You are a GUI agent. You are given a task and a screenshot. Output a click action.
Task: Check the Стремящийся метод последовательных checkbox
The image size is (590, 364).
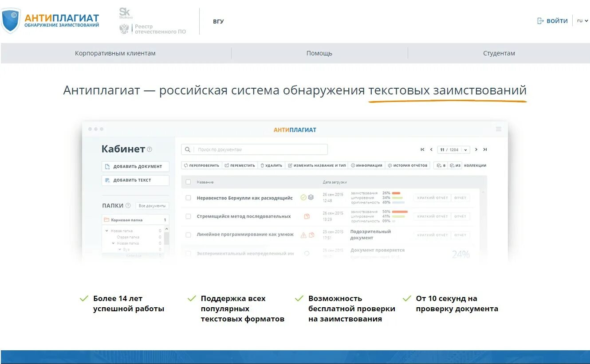pyautogui.click(x=188, y=216)
